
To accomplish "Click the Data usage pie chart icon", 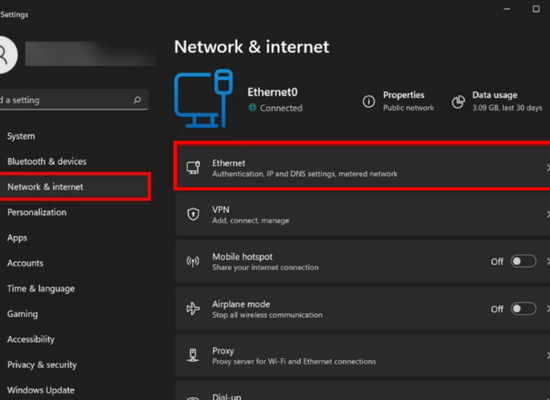I will [x=458, y=102].
